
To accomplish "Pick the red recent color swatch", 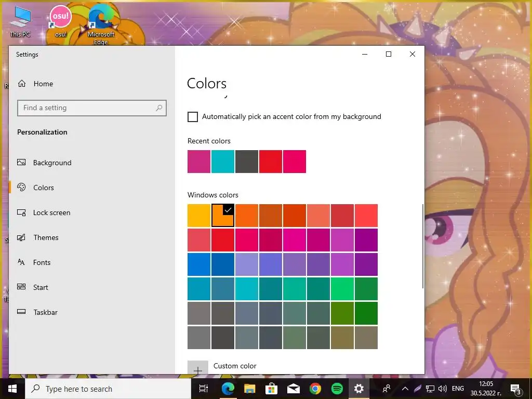I will (270, 162).
